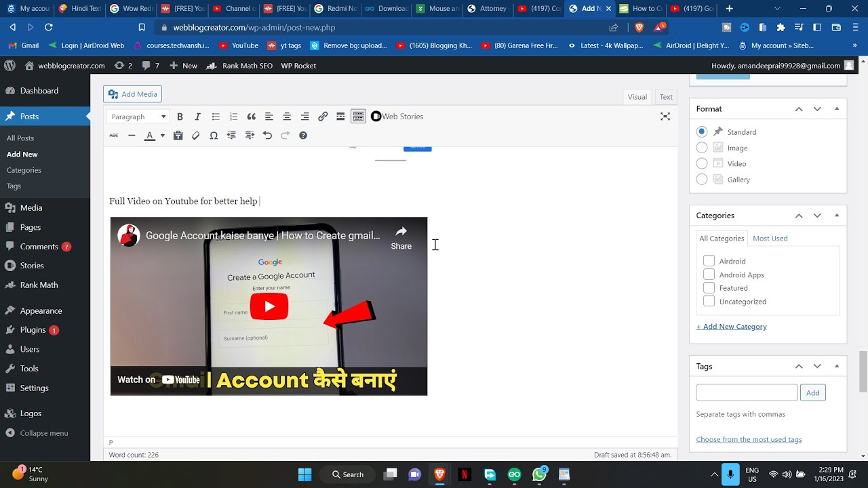Check the Uncategorized category

pos(709,302)
